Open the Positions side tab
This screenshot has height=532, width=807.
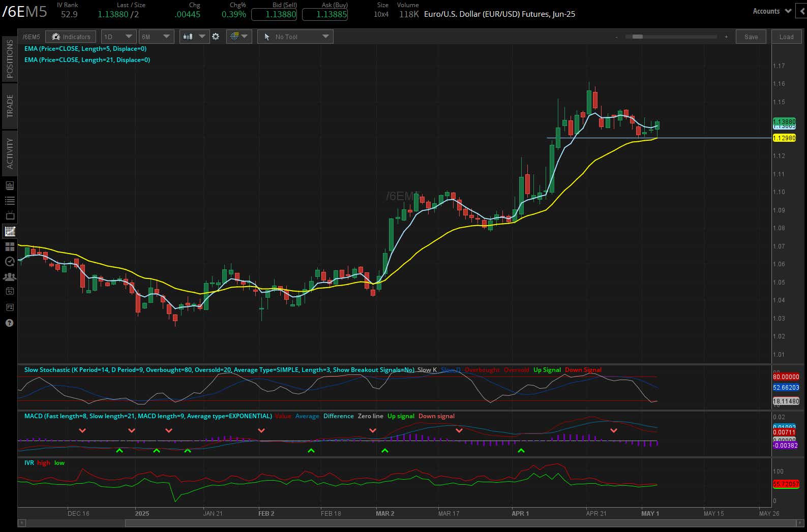(x=10, y=59)
